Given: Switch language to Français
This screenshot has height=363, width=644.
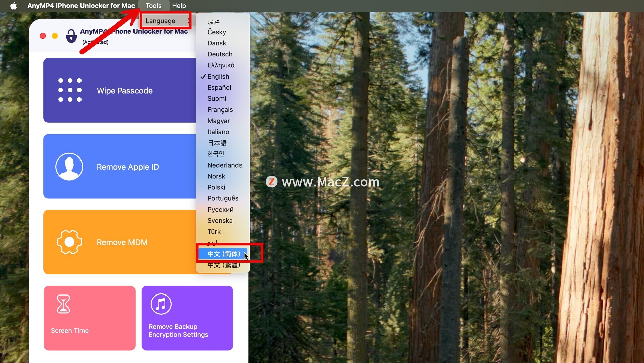Looking at the screenshot, I should point(223,109).
